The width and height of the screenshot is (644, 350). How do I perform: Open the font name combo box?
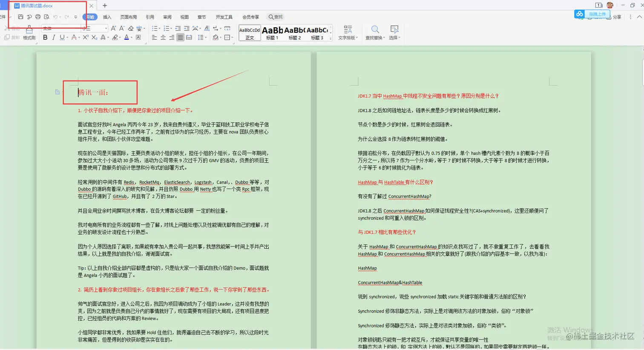61,28
